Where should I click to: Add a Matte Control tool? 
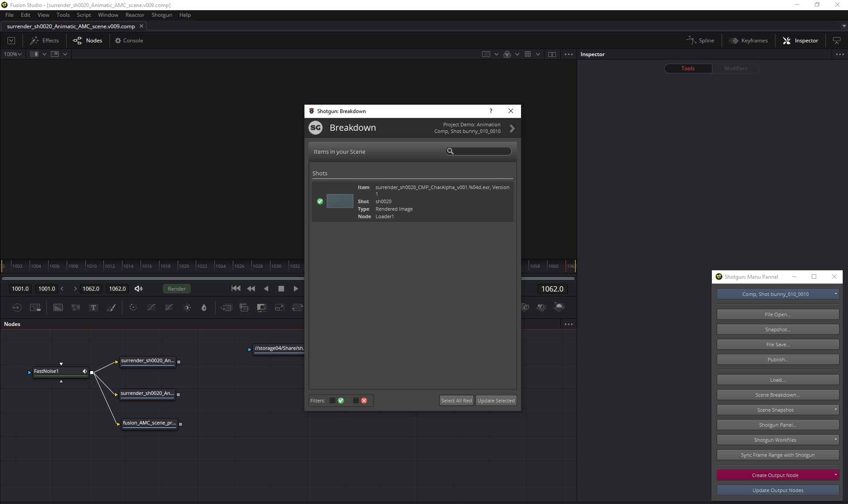262,307
